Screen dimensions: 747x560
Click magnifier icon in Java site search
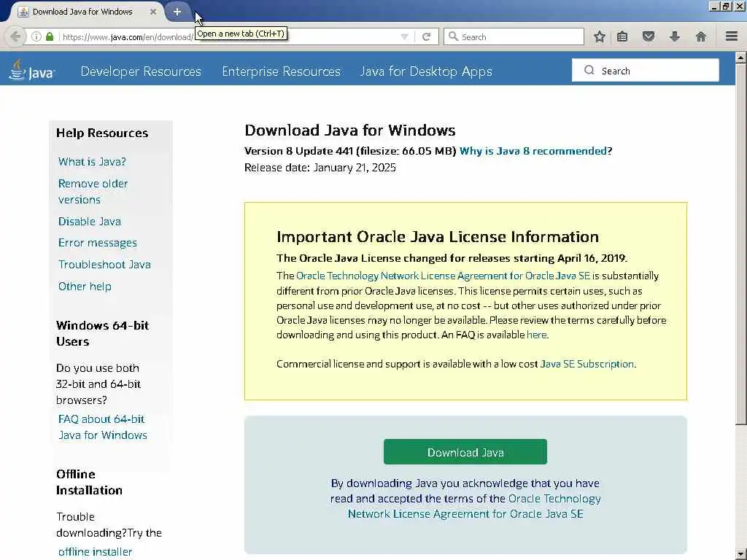tap(589, 71)
